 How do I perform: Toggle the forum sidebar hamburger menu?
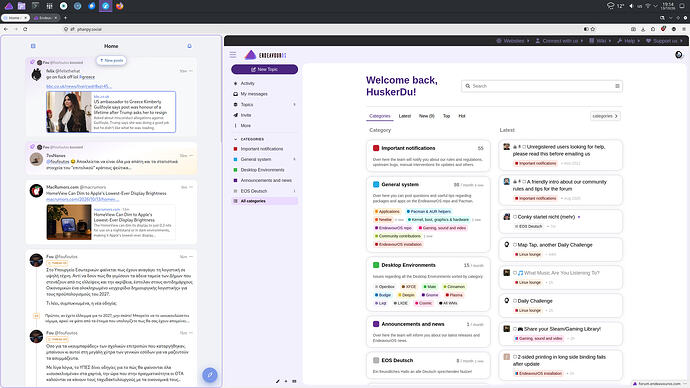[x=233, y=55]
